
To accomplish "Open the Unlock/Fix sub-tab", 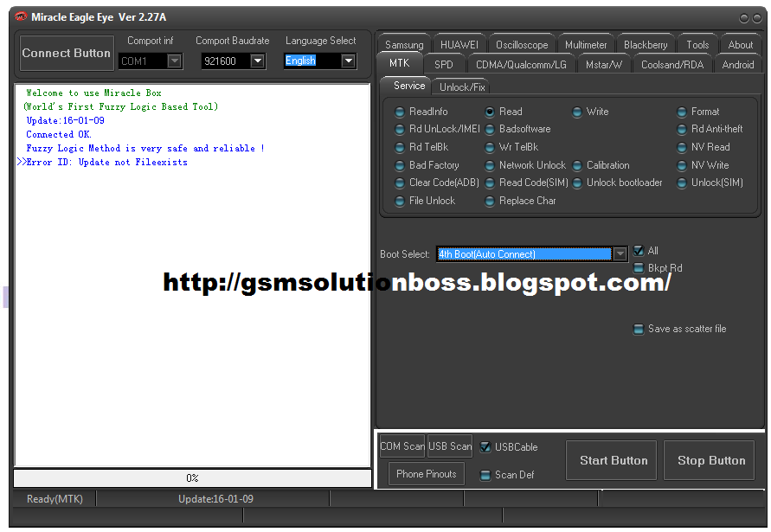I will (462, 87).
